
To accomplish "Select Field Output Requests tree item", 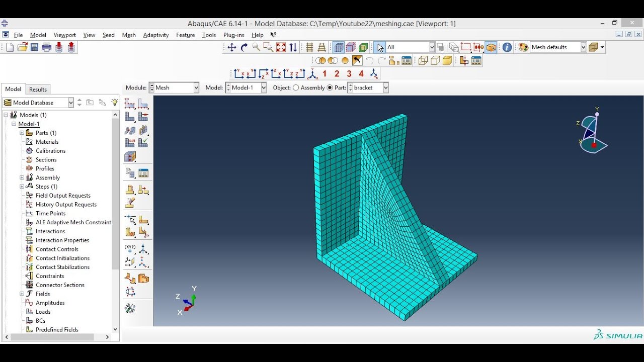I will tap(63, 196).
